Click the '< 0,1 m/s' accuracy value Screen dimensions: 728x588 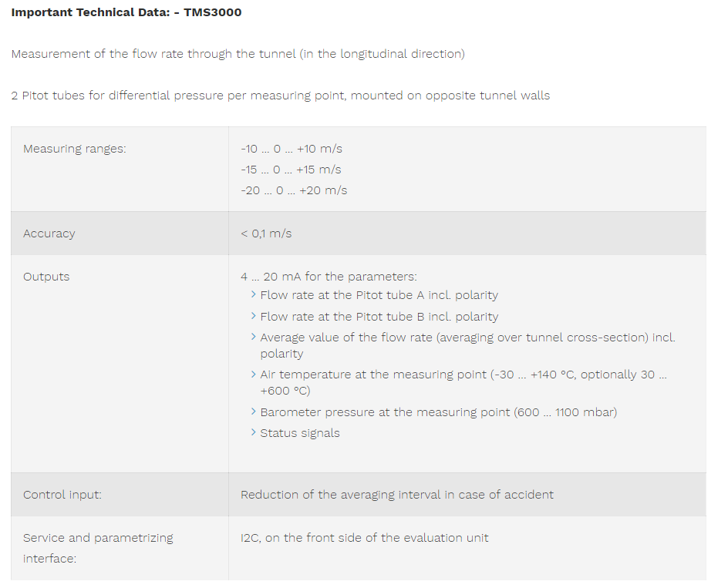[267, 234]
